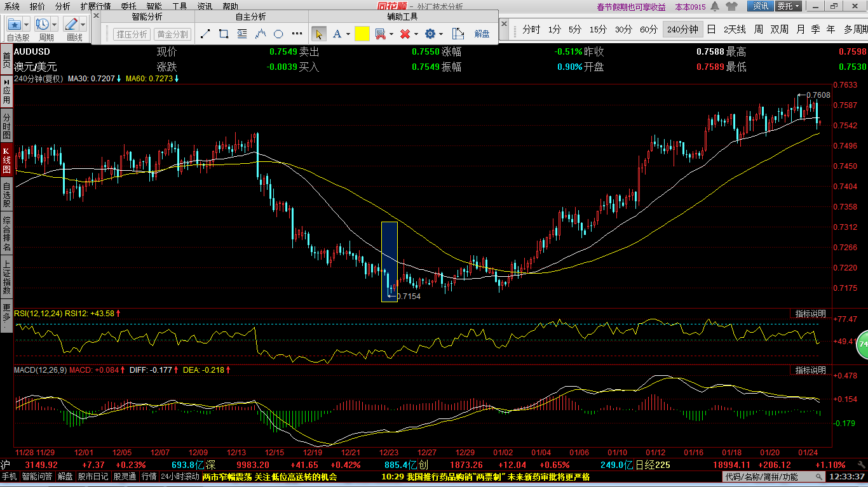This screenshot has width=868, height=487.
Task: Select the 240分钟 period
Action: [x=682, y=29]
